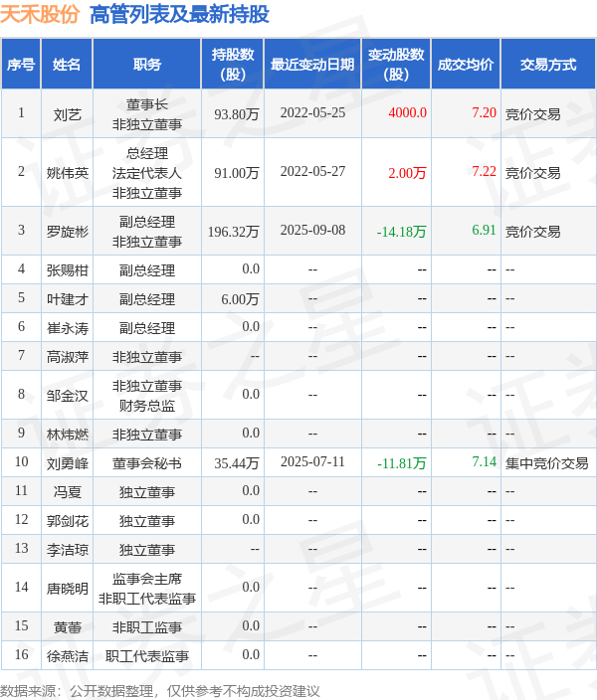Image resolution: width=597 pixels, height=700 pixels.
Task: Click the name 林炜燃
Action: tap(67, 434)
